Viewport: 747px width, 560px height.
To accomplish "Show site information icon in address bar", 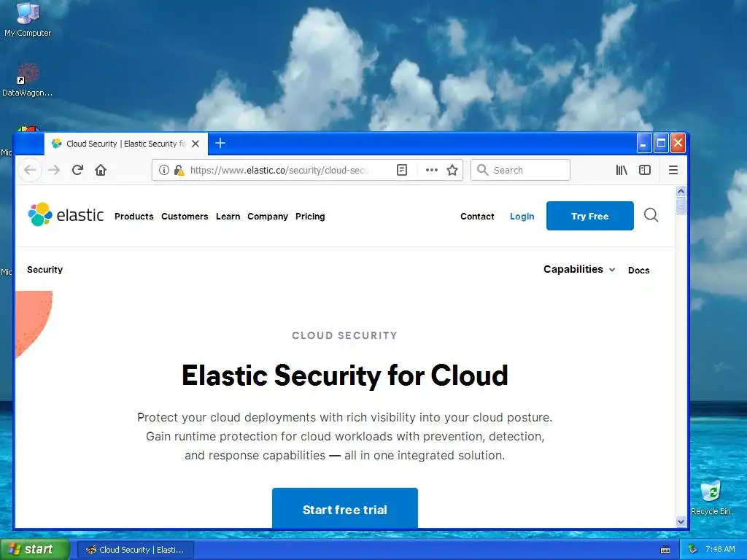I will pos(164,170).
